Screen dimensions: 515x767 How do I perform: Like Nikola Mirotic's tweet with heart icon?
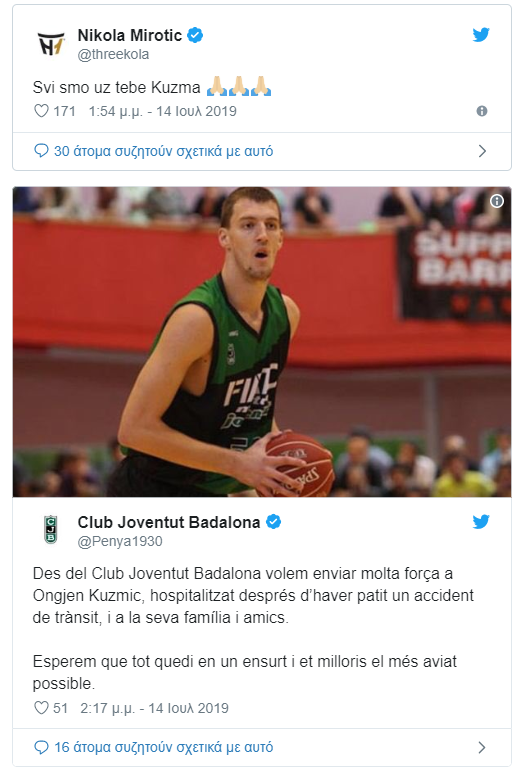pos(41,111)
